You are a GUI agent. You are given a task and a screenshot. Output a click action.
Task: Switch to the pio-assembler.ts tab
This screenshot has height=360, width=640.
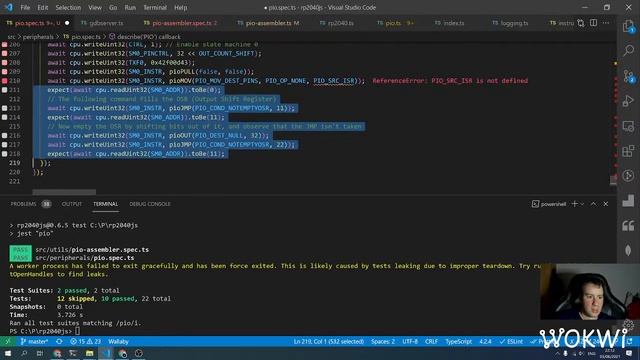coord(269,23)
